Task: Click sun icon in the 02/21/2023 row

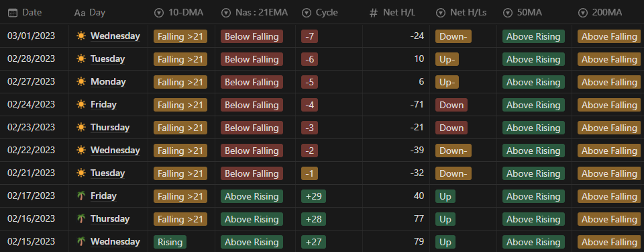Action: [81, 173]
